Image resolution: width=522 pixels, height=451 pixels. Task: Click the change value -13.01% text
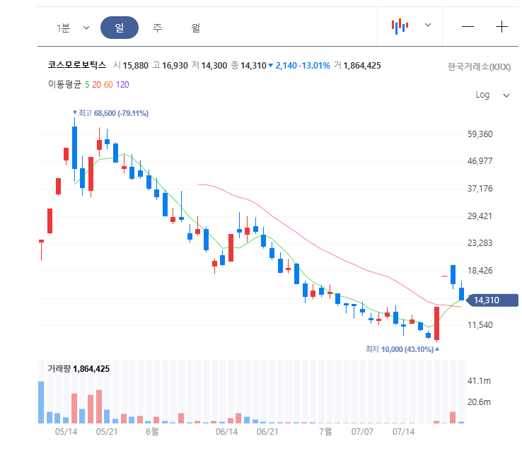[314, 66]
